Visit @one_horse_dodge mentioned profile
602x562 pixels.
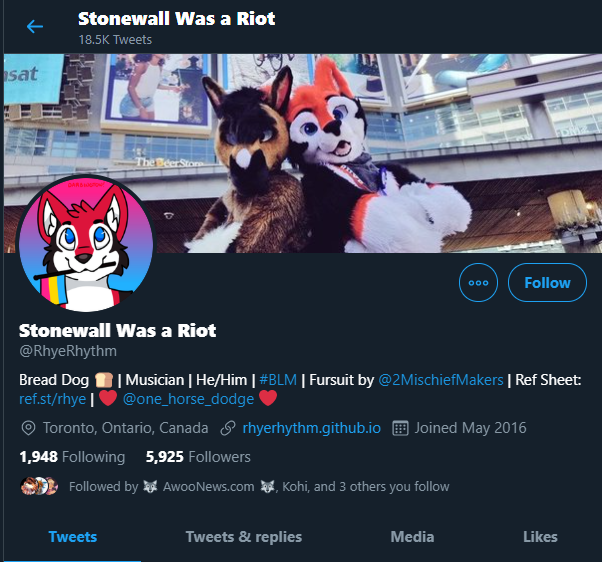click(188, 399)
